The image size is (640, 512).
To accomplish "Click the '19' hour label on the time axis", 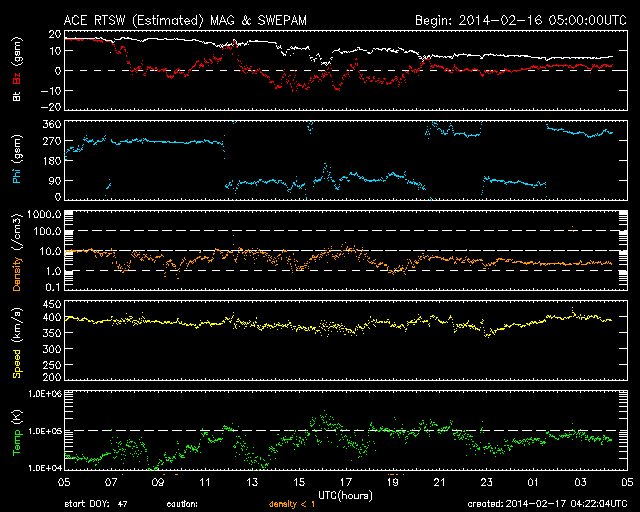I will 393,482.
